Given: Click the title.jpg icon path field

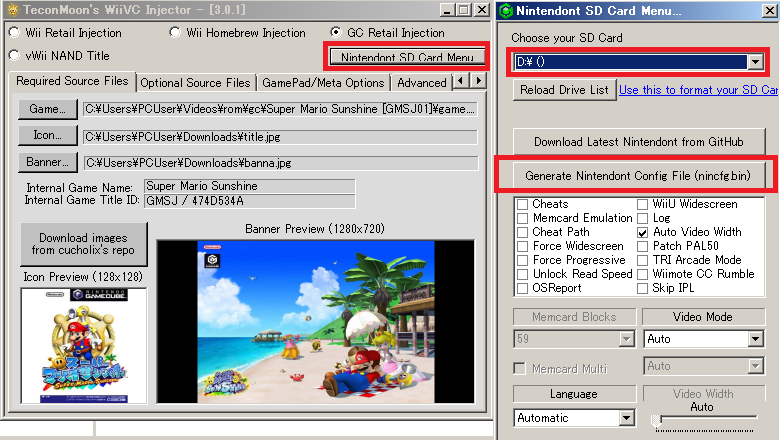Looking at the screenshot, I should [280, 137].
